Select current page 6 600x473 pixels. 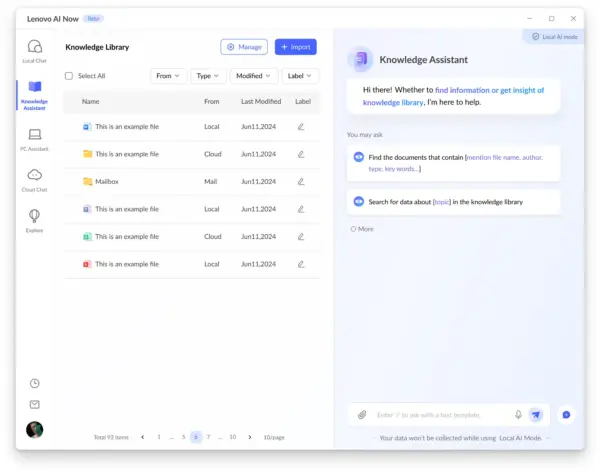(x=196, y=437)
